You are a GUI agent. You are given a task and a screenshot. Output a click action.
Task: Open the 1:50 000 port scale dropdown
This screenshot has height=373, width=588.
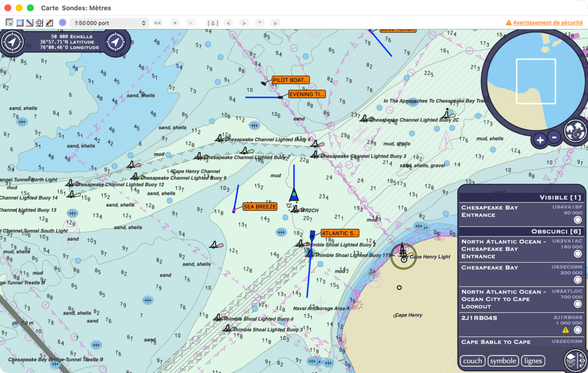(110, 23)
